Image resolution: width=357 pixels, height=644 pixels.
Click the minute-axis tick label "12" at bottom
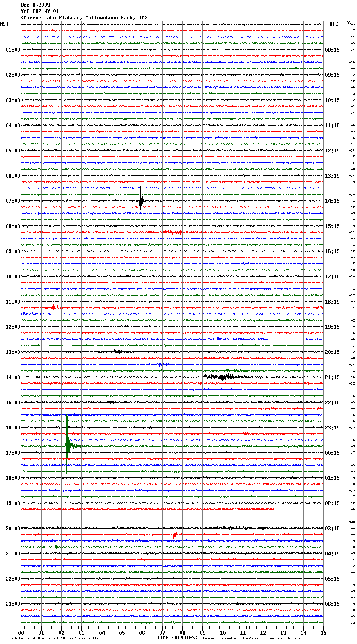(263, 633)
